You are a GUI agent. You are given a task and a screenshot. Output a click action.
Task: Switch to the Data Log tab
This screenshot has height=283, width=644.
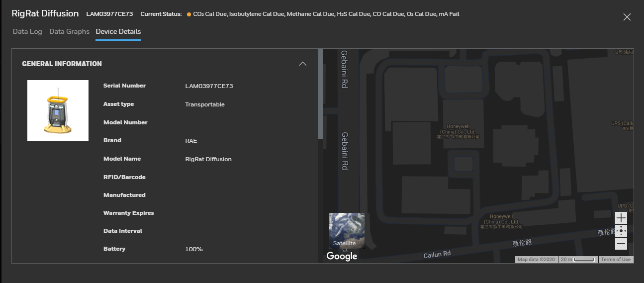point(27,31)
